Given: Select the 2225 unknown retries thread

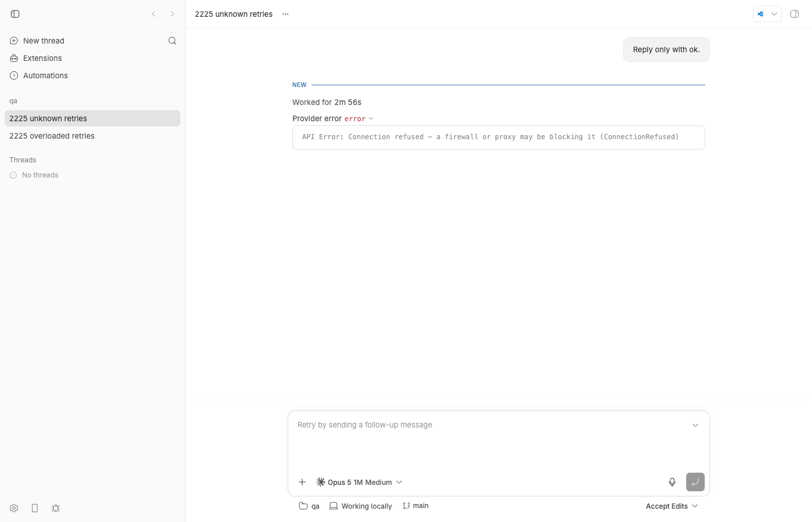Looking at the screenshot, I should pos(92,118).
